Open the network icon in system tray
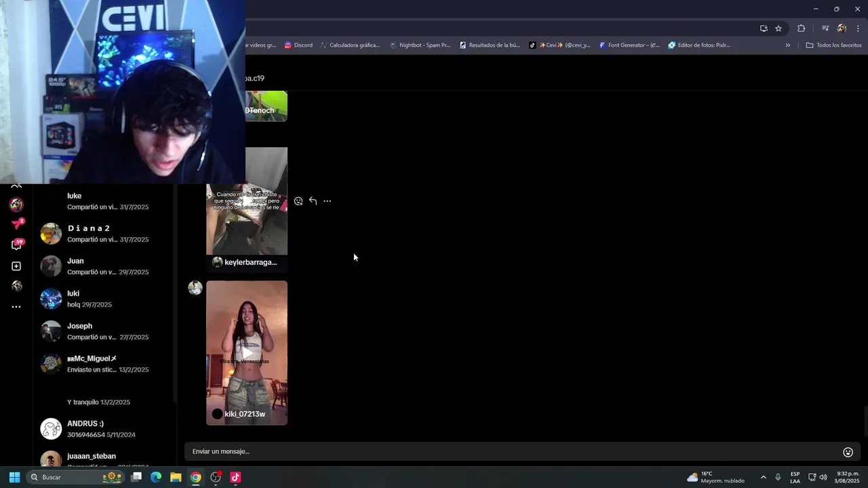 [x=812, y=477]
